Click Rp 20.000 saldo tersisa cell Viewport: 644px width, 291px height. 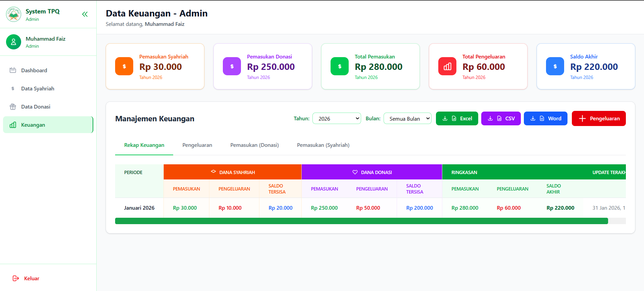(x=280, y=208)
